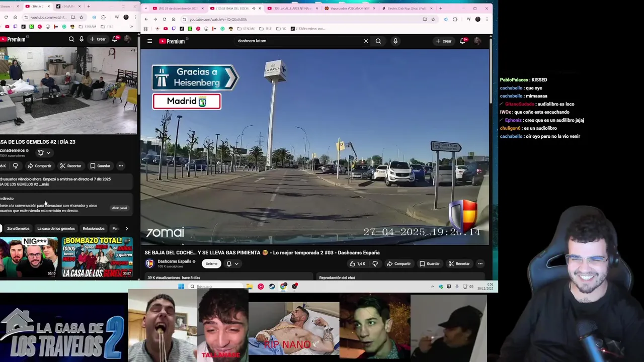Open Kick bookmark in right browser bar
Image resolution: width=644 pixels, height=362 pixels.
[x=190, y=29]
